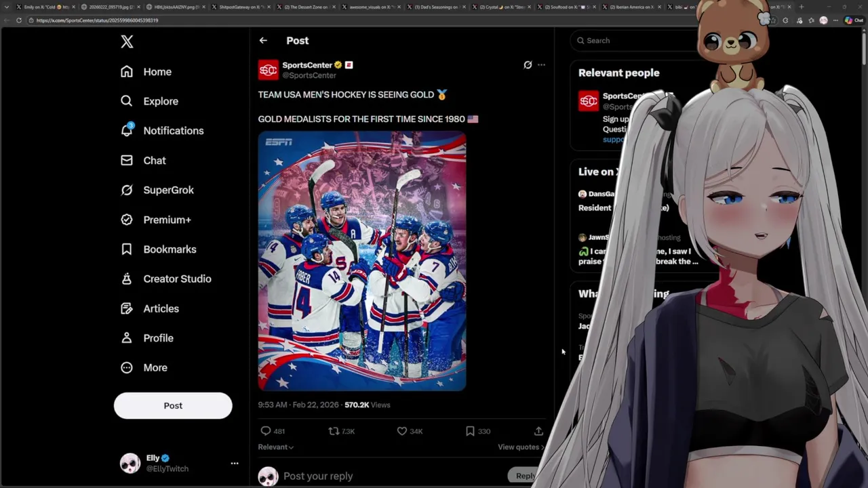Click the 9:53 AM Feb 22, 2026 timestamp
Image resolution: width=868 pixels, height=488 pixels.
pyautogui.click(x=298, y=405)
